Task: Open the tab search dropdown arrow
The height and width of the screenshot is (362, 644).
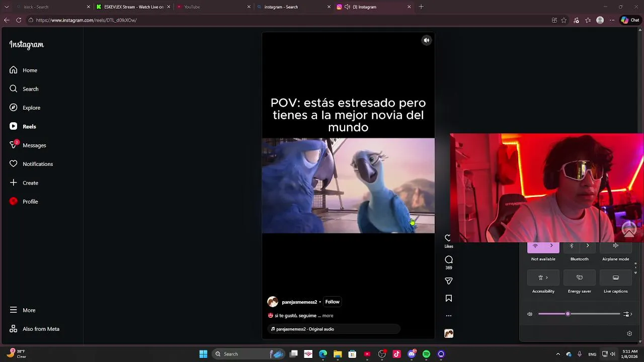Action: tap(7, 7)
